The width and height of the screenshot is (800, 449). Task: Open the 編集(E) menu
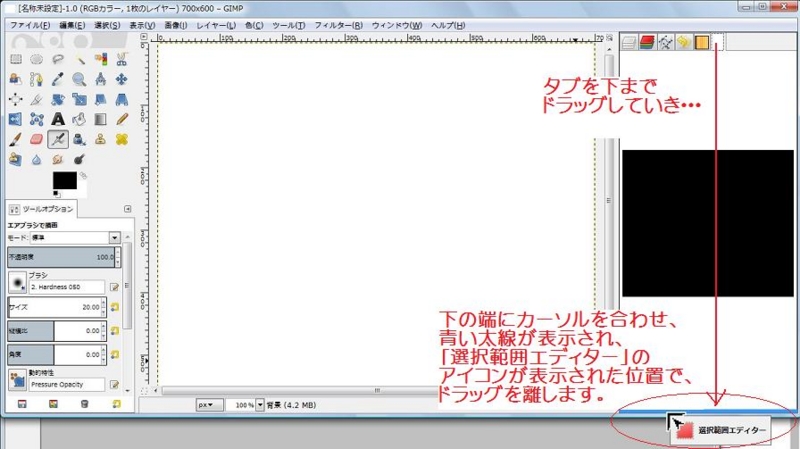72,25
